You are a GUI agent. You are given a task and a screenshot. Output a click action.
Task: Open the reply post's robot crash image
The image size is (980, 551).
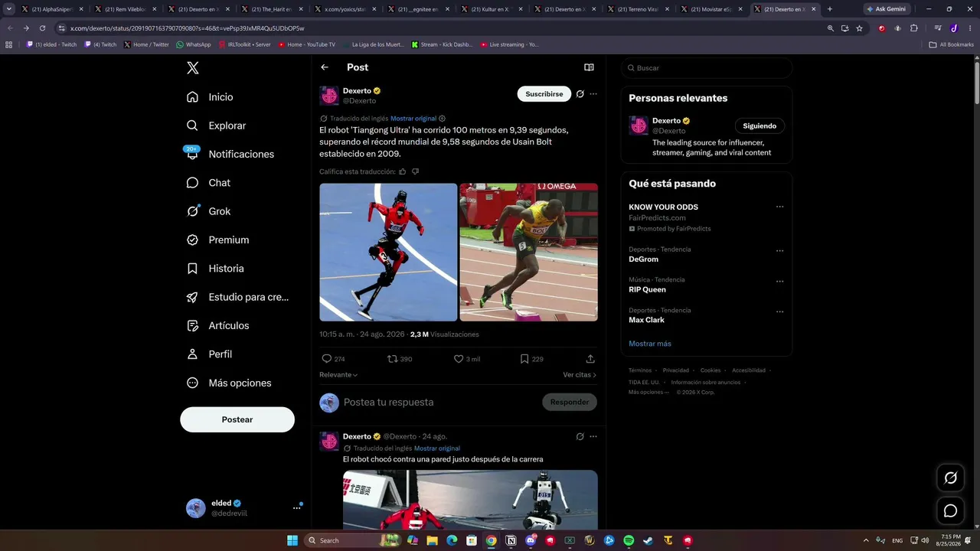(470, 500)
